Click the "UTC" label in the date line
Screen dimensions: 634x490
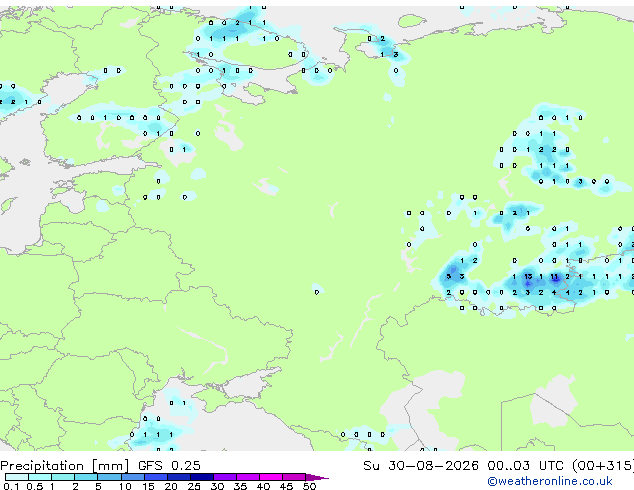click(x=551, y=466)
